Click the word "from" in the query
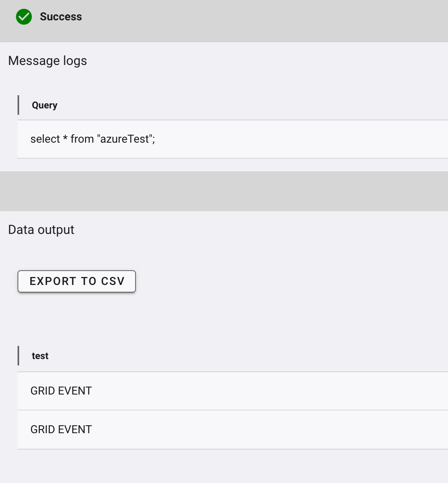This screenshot has width=448, height=483. pos(82,139)
